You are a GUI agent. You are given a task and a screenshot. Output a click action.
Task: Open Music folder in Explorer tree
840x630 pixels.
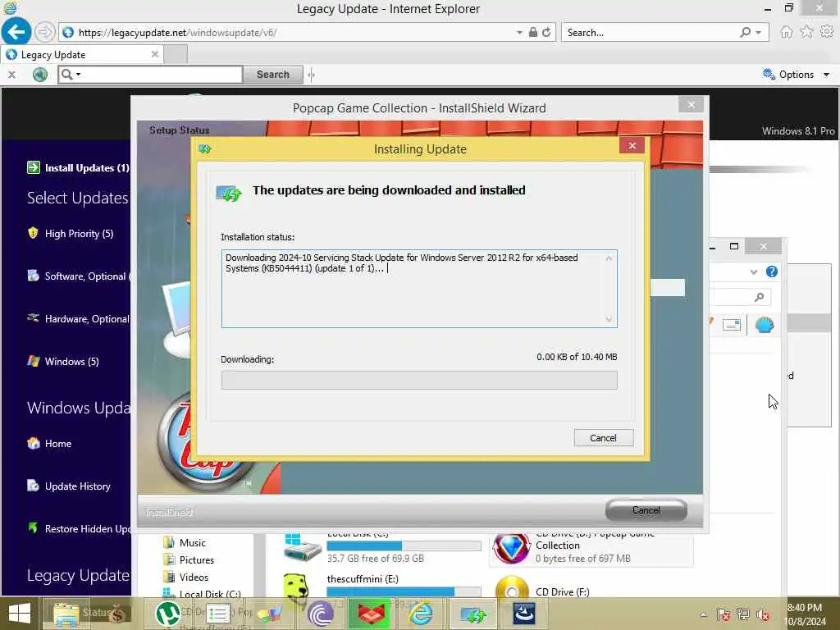tap(192, 543)
